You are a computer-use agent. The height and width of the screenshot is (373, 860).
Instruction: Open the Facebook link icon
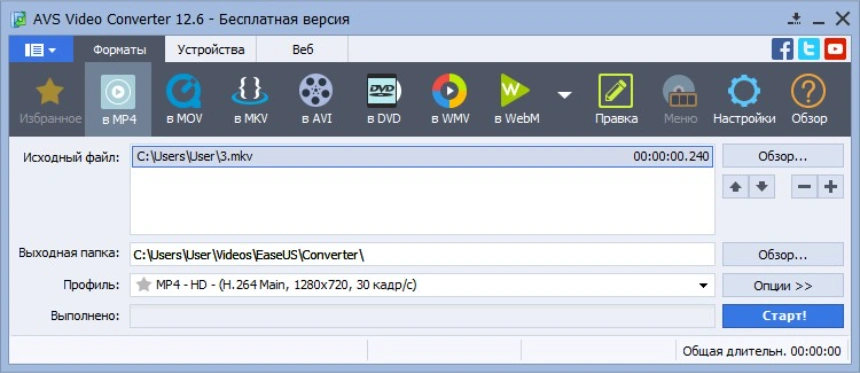(782, 49)
